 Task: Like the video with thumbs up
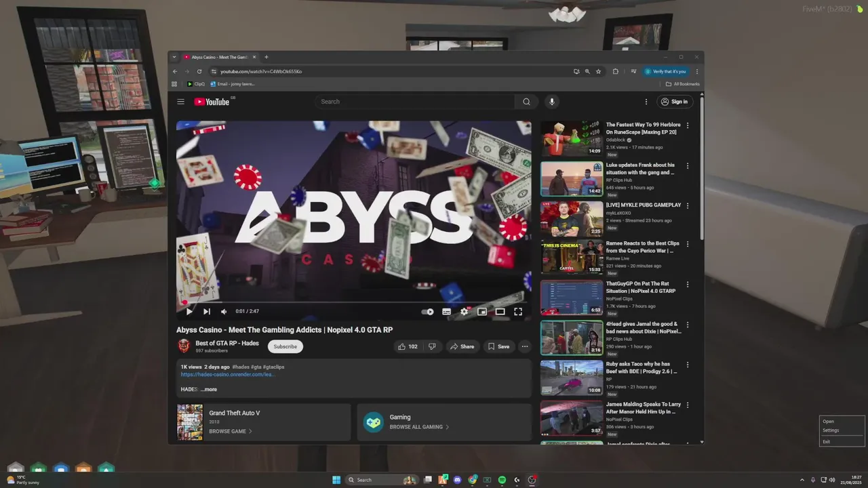(408, 346)
